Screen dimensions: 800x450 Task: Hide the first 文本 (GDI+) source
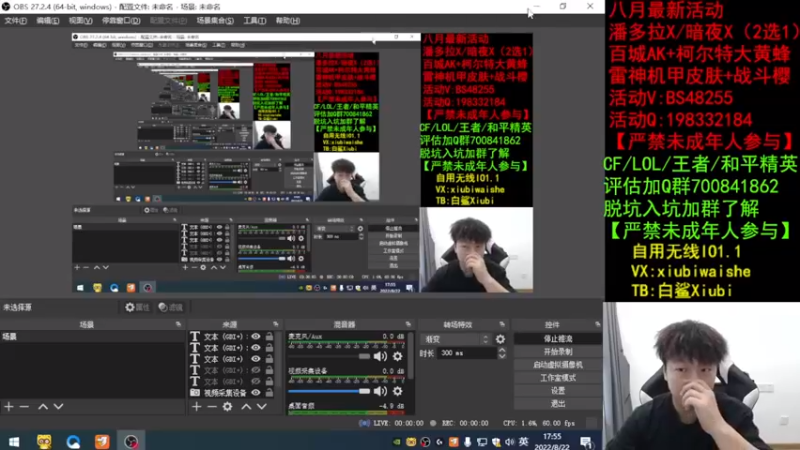256,337
